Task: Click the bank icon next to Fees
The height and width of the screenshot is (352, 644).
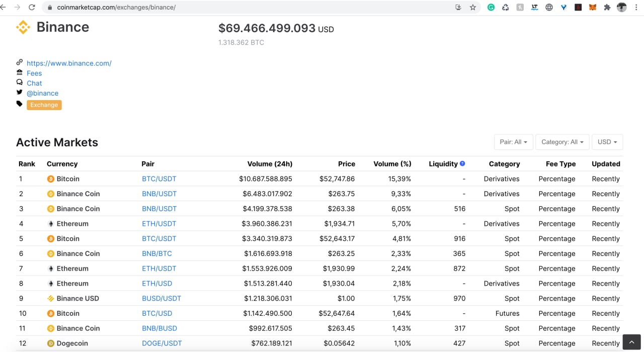Action: [x=20, y=72]
